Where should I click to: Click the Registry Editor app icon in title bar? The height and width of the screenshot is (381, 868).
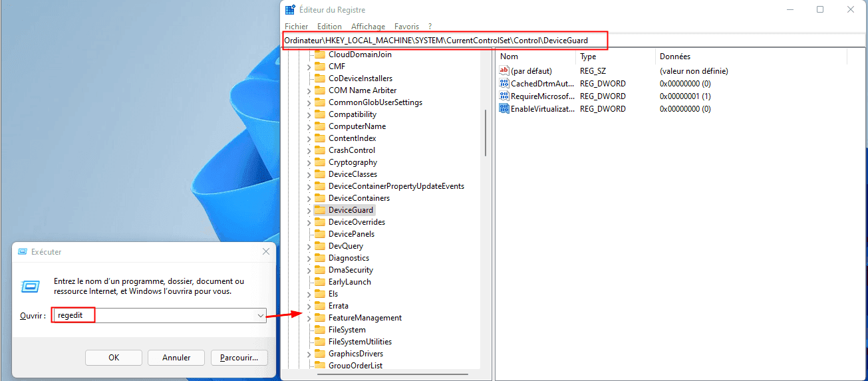[290, 10]
